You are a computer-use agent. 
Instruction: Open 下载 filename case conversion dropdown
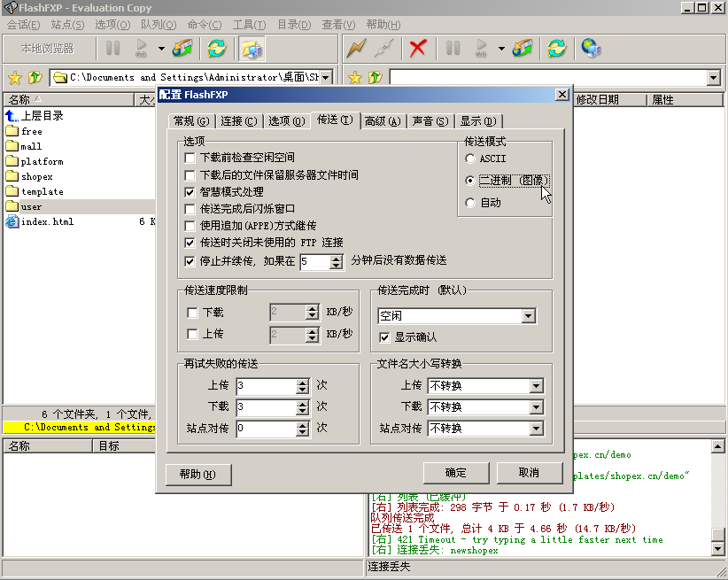click(536, 407)
